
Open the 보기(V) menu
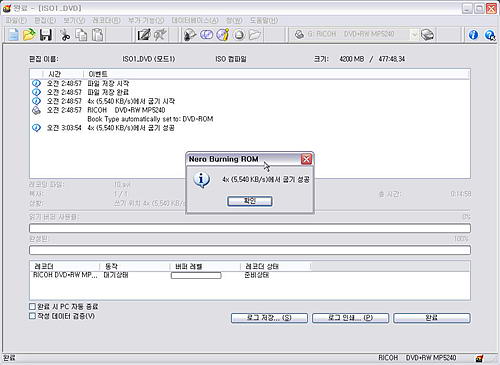74,20
